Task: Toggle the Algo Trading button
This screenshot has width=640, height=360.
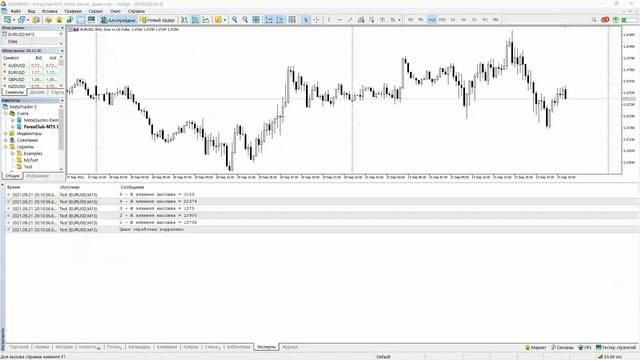Action: [118, 20]
